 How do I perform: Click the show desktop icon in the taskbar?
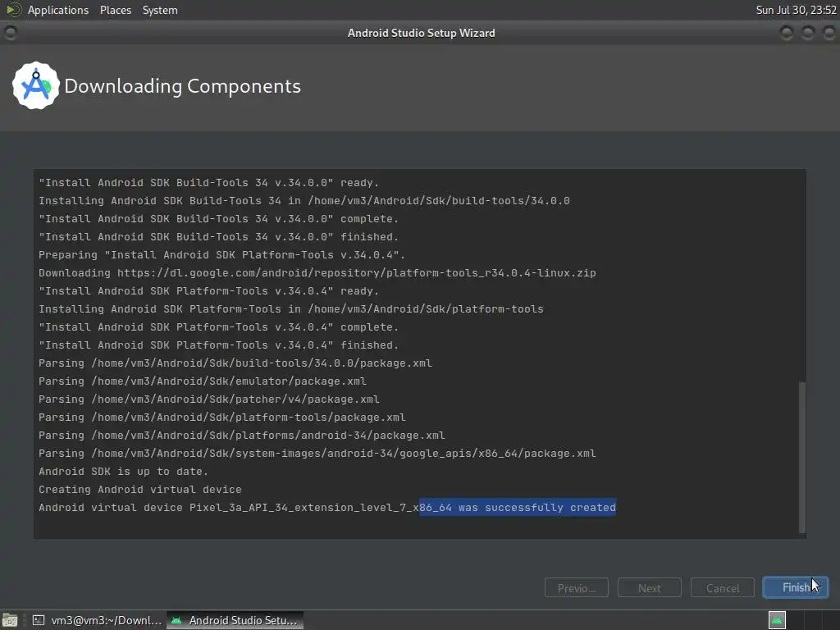(x=10, y=620)
